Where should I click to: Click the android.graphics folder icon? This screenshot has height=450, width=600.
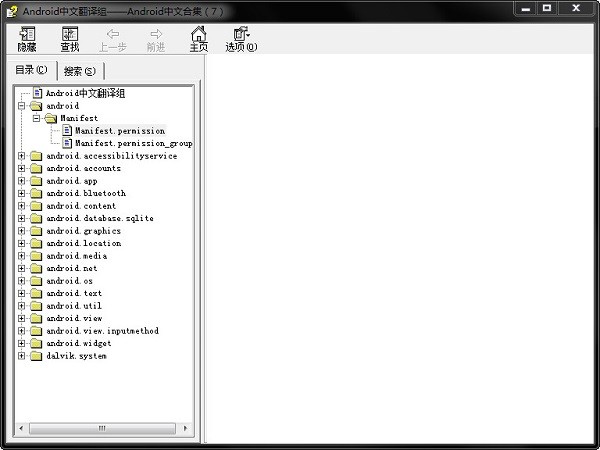(x=36, y=231)
